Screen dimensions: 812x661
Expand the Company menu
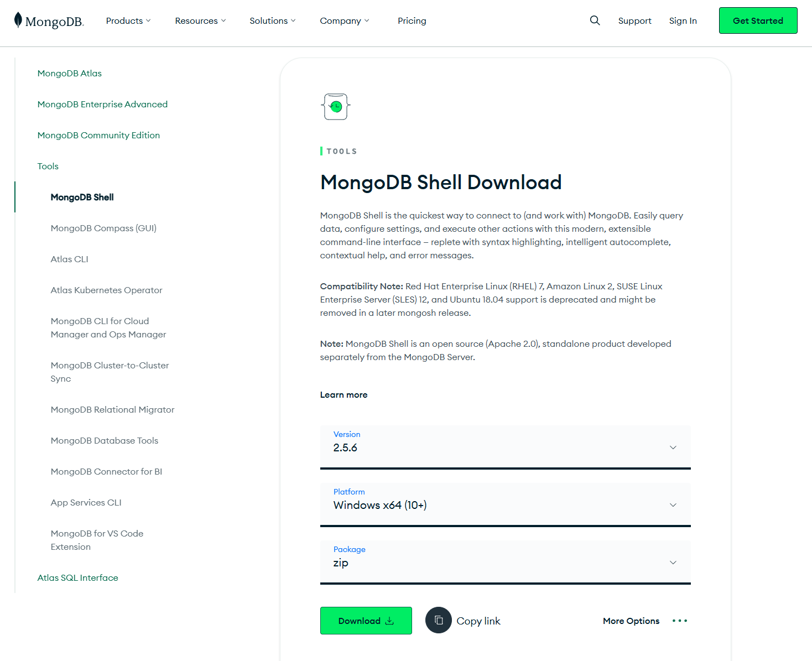[345, 20]
